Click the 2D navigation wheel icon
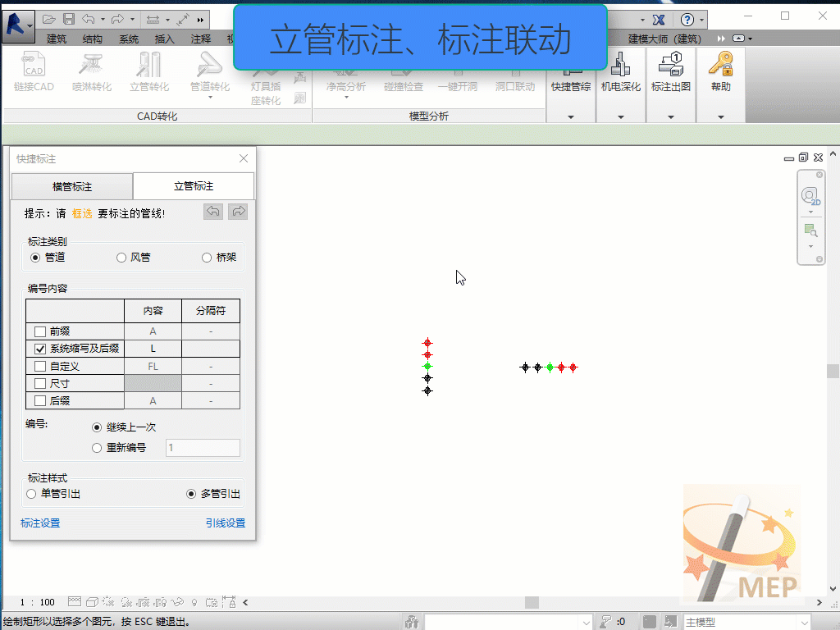This screenshot has width=840, height=630. pos(810,197)
